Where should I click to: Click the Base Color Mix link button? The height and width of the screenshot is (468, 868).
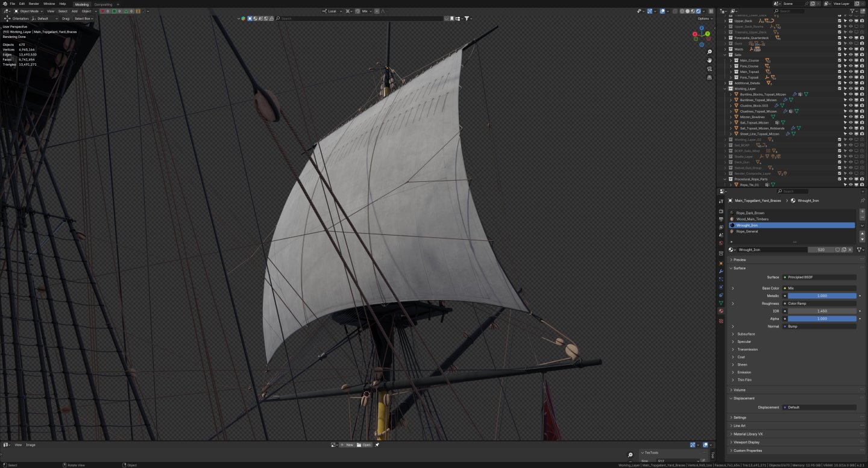(x=819, y=288)
